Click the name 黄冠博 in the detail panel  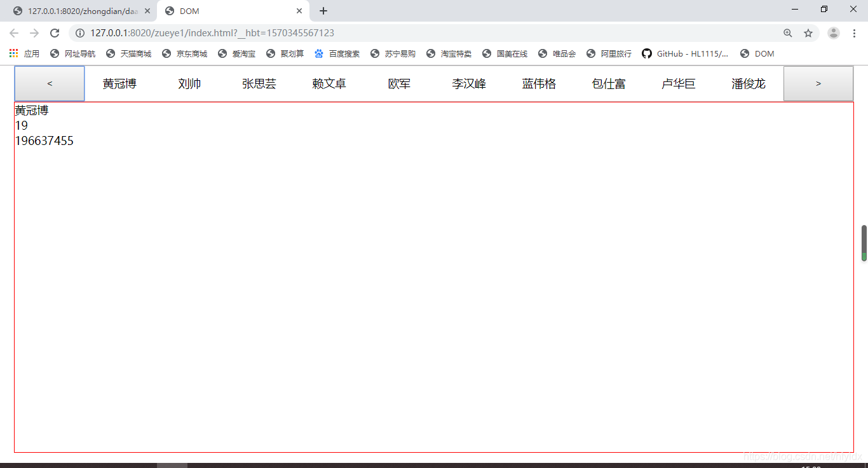(x=32, y=111)
